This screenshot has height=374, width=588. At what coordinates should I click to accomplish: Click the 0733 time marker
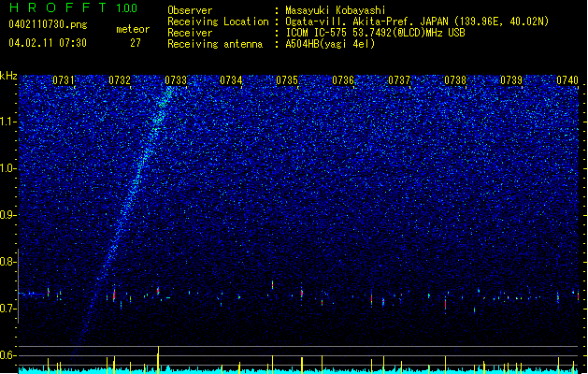[176, 80]
